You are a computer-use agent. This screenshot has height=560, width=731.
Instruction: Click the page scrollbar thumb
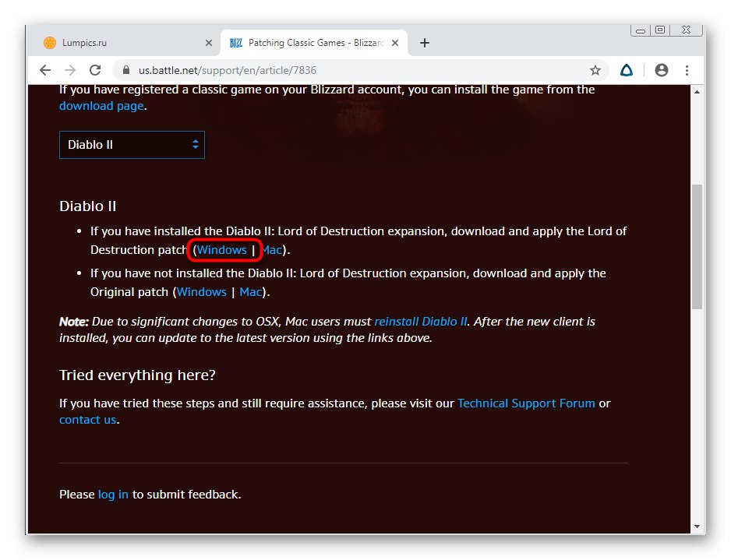coord(697,247)
